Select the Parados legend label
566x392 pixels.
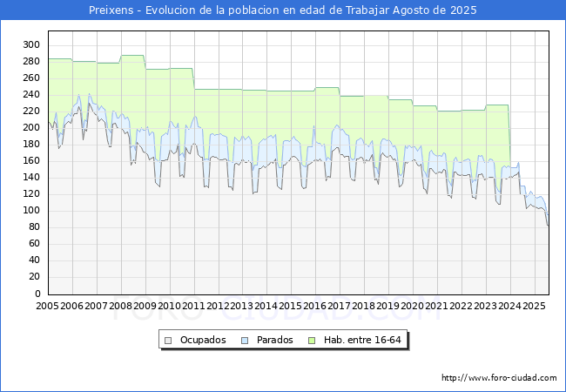274,340
